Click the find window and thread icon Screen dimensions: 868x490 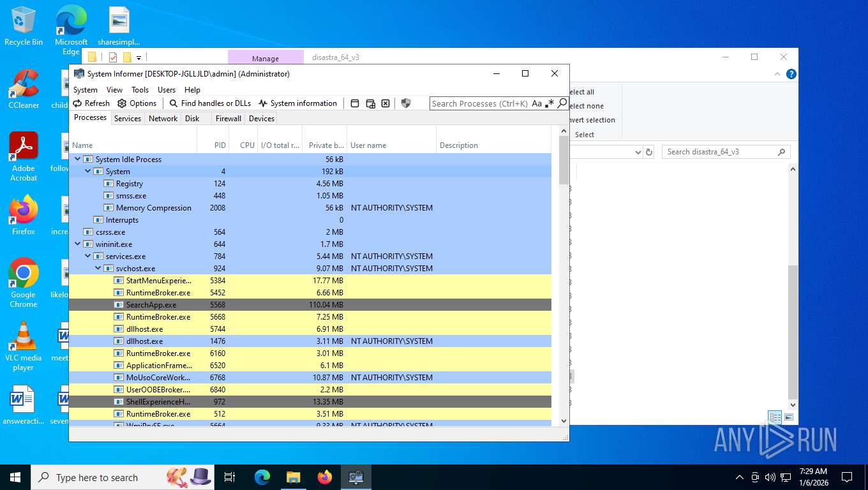tap(370, 103)
